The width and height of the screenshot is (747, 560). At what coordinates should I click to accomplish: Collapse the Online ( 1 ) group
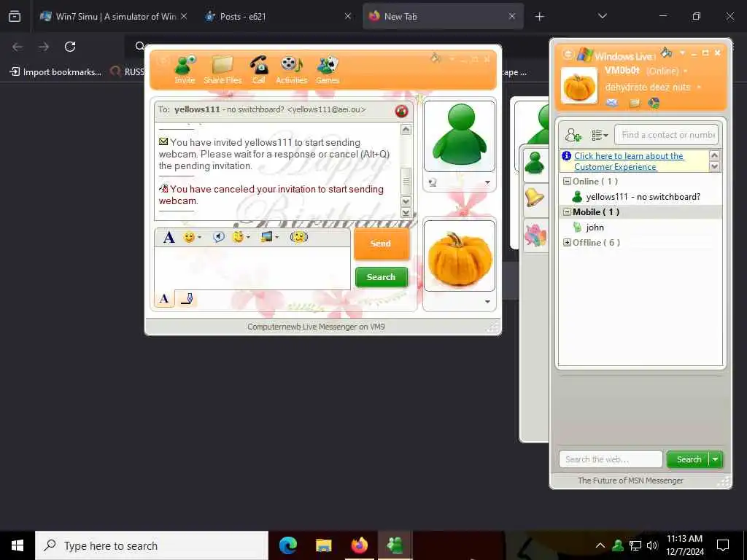click(x=567, y=182)
